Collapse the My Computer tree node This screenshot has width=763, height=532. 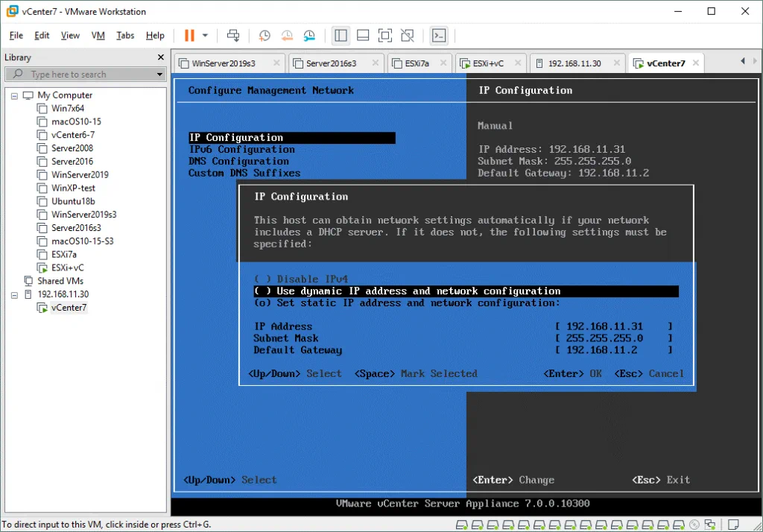(x=16, y=95)
